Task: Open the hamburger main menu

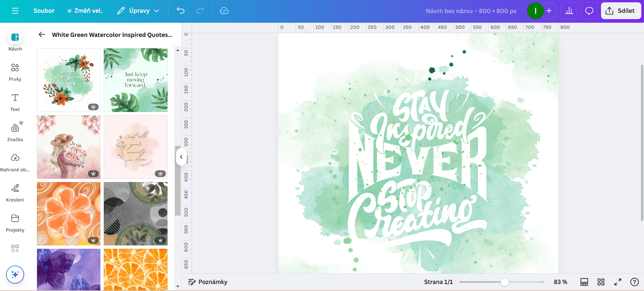Action: pos(15,11)
